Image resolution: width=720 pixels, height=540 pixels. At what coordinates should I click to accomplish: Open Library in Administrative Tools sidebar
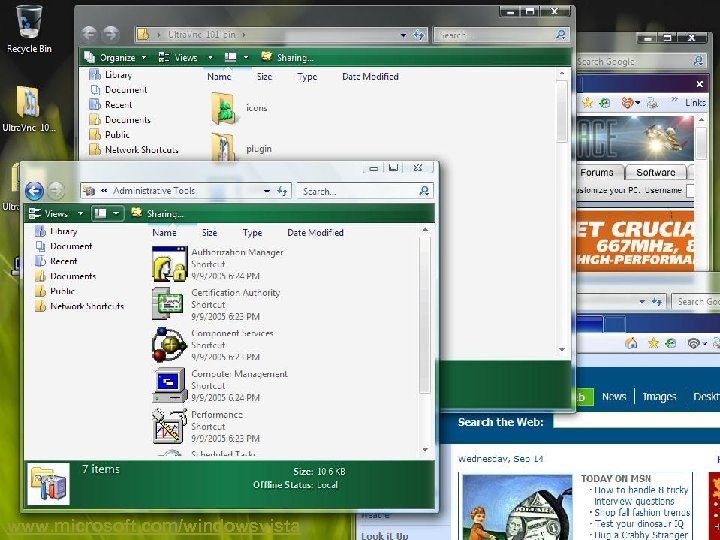pos(56,231)
